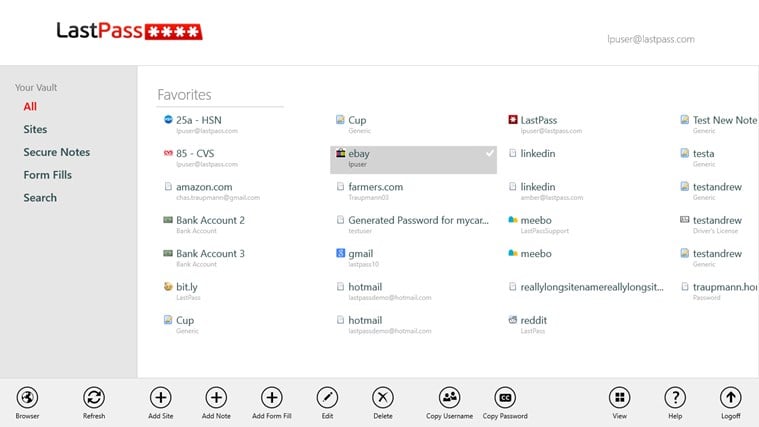The height and width of the screenshot is (427, 759).
Task: Switch to Sites in the vault sidebar
Action: (x=35, y=129)
